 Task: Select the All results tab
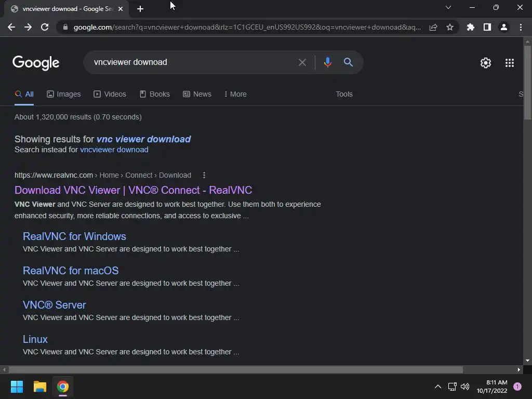[24, 95]
